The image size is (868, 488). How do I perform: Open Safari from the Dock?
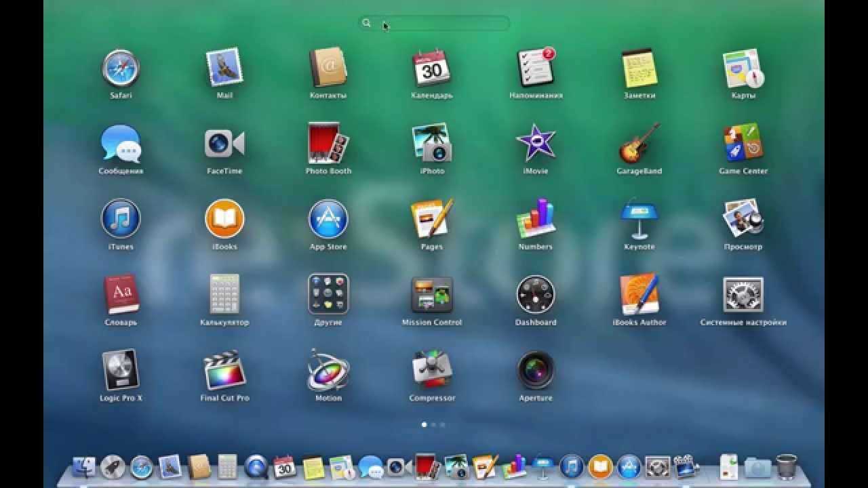[x=142, y=466]
